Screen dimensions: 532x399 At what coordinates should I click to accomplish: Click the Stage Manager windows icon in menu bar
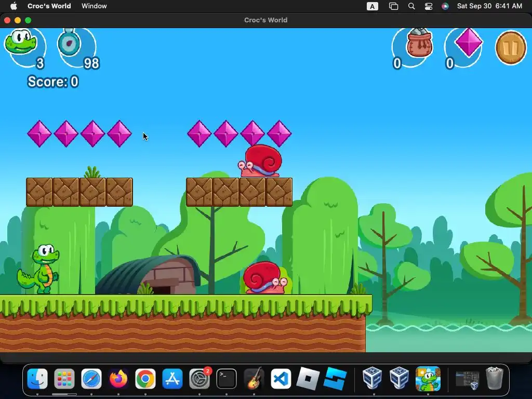pyautogui.click(x=393, y=6)
